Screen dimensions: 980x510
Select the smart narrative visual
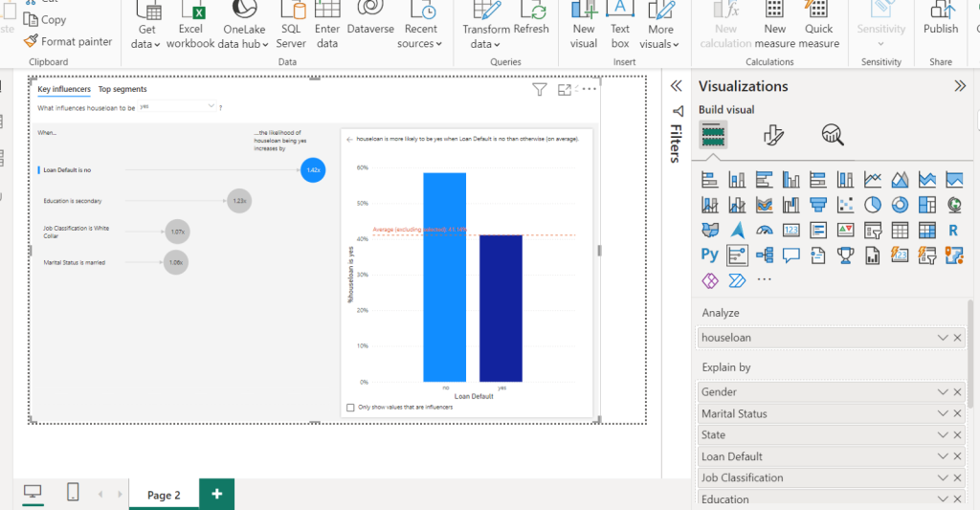818,255
